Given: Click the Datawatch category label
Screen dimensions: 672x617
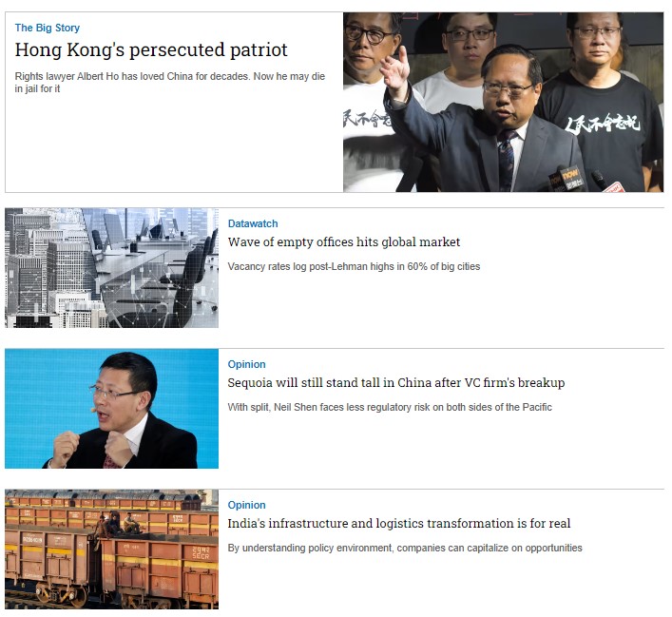Looking at the screenshot, I should pos(253,223).
